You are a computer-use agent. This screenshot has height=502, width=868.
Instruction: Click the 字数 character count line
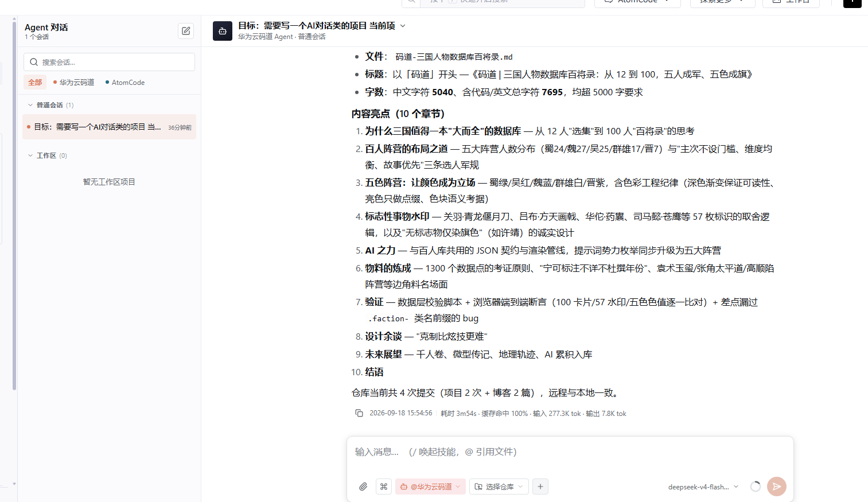pos(504,92)
